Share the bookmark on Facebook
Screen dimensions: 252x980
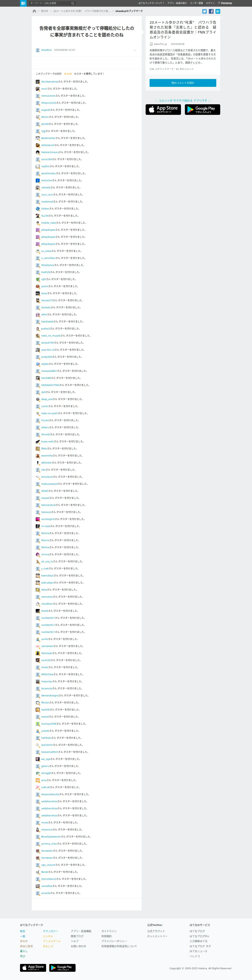[x=211, y=11]
